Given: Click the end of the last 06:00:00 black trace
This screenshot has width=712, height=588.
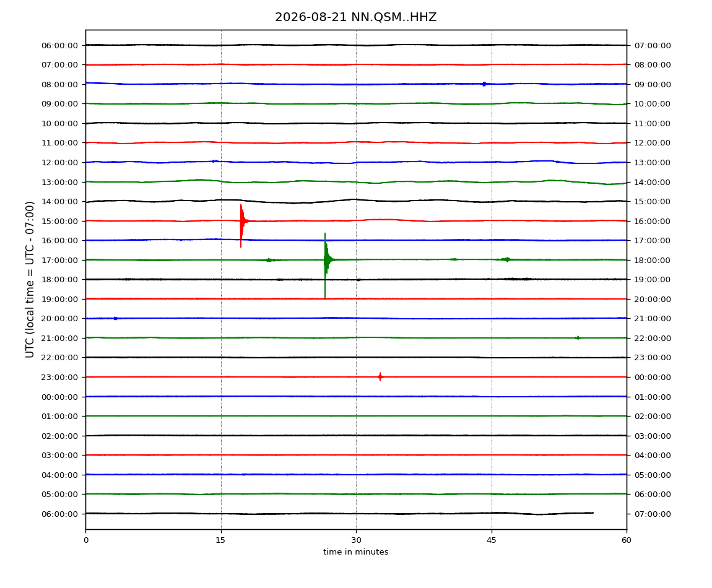Looking at the screenshot, I should [592, 512].
